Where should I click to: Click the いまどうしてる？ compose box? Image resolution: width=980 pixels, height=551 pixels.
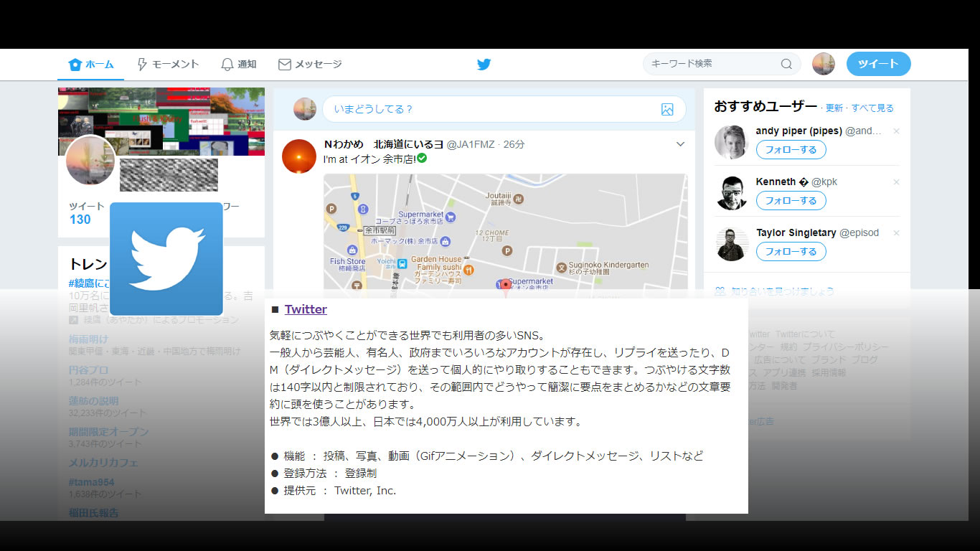[x=504, y=109]
